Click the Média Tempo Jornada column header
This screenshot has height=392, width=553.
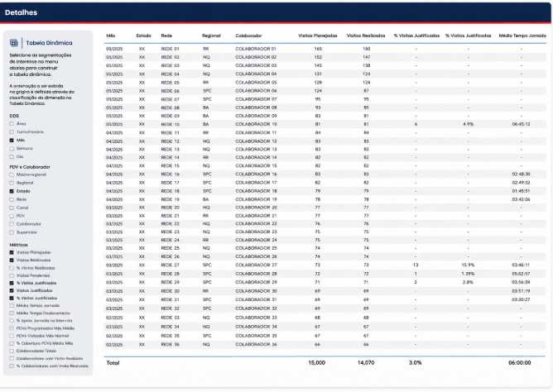522,36
